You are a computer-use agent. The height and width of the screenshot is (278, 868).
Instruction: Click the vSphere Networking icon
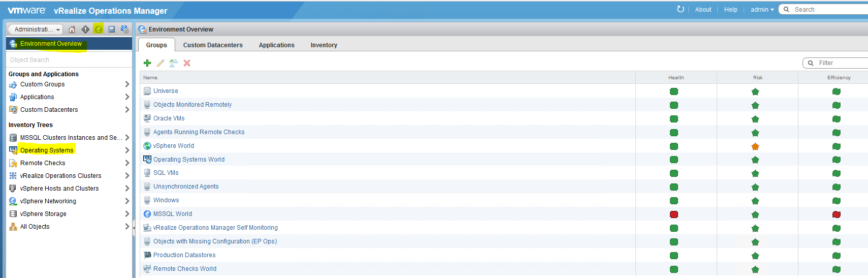13,201
